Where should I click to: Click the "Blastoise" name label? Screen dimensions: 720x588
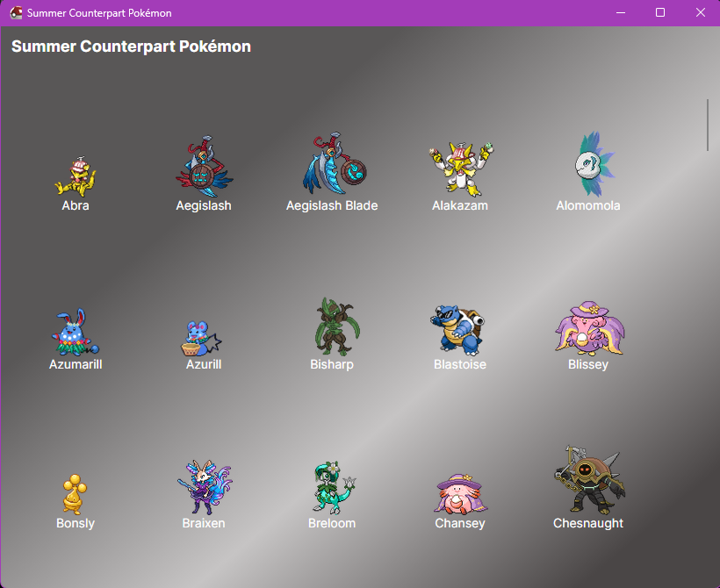click(460, 364)
